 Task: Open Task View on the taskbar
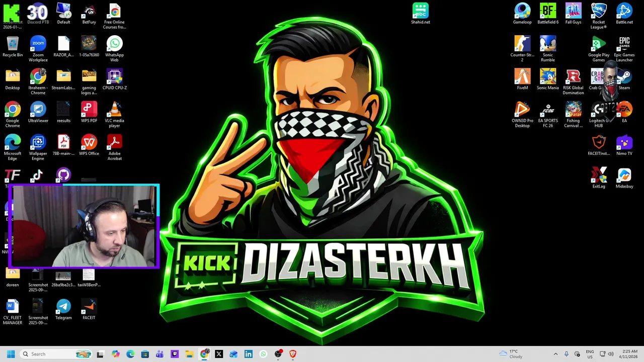pyautogui.click(x=100, y=354)
